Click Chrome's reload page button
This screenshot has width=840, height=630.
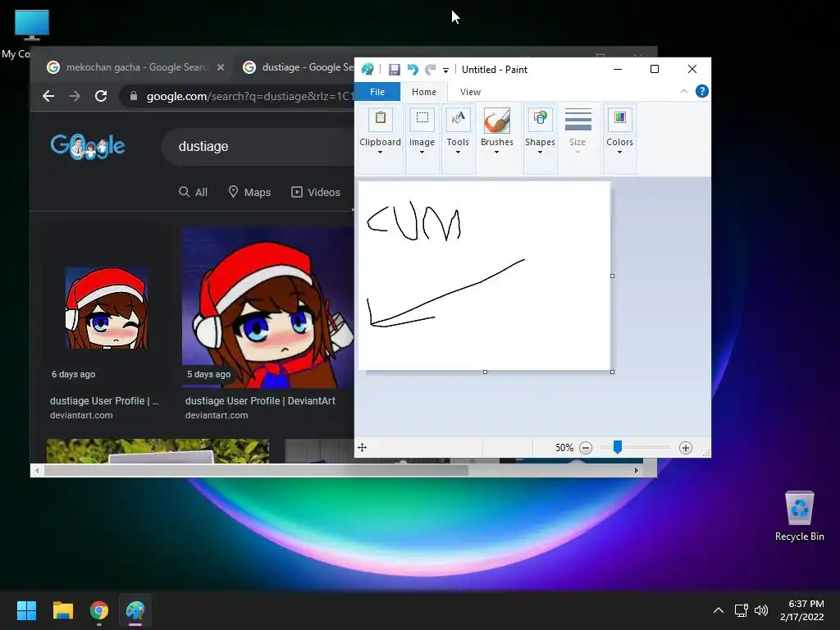pyautogui.click(x=101, y=96)
